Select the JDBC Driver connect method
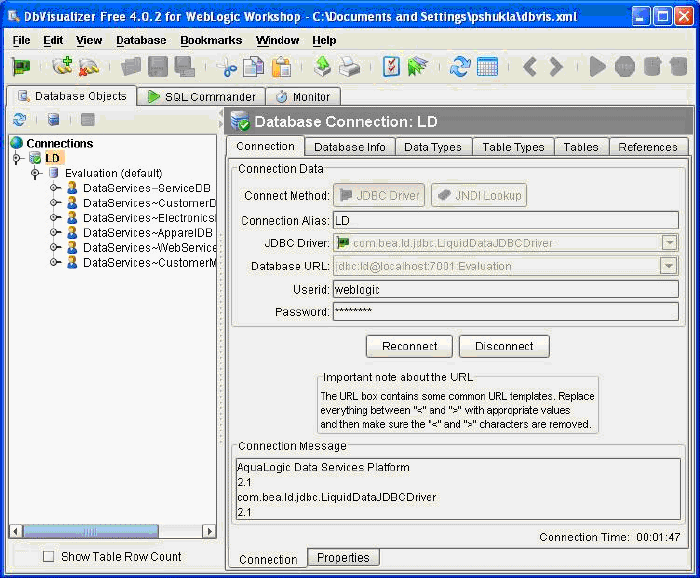 [379, 195]
